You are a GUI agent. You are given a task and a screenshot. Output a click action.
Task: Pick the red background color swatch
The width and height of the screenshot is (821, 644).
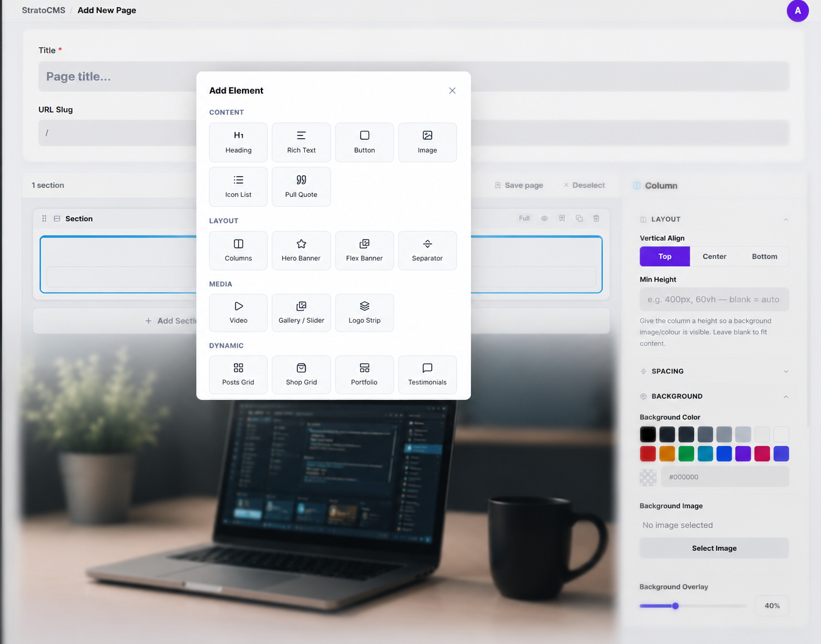648,453
